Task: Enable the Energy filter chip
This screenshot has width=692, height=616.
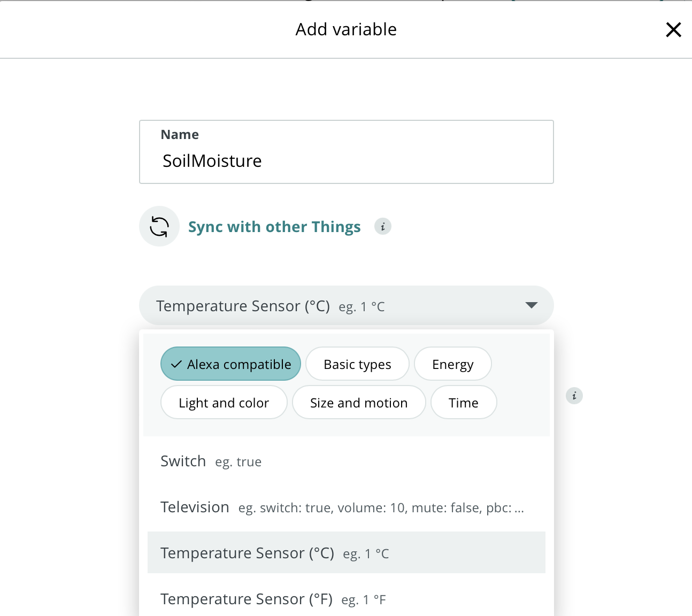Action: click(452, 364)
